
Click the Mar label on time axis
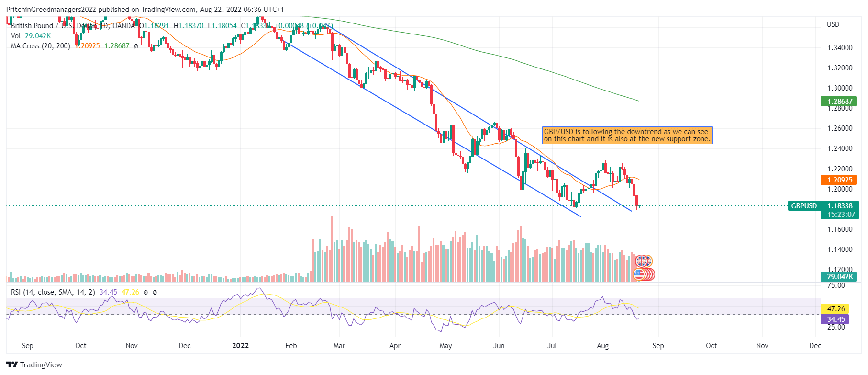pyautogui.click(x=339, y=346)
